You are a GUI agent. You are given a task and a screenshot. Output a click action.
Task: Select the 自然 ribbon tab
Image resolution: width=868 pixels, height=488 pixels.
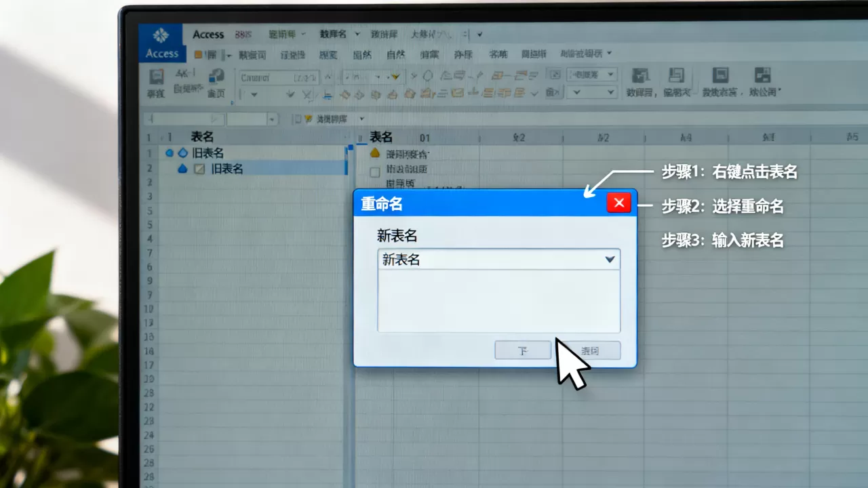point(395,54)
